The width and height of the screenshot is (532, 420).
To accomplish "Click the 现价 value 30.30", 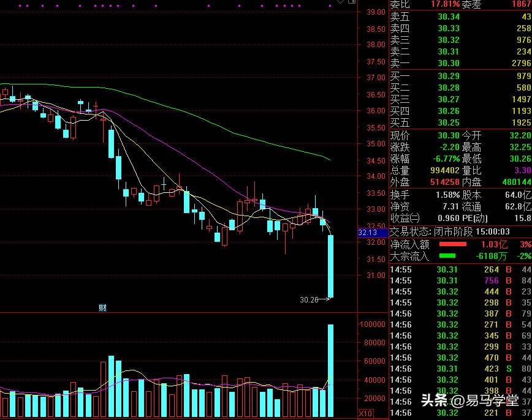I will 449,135.
